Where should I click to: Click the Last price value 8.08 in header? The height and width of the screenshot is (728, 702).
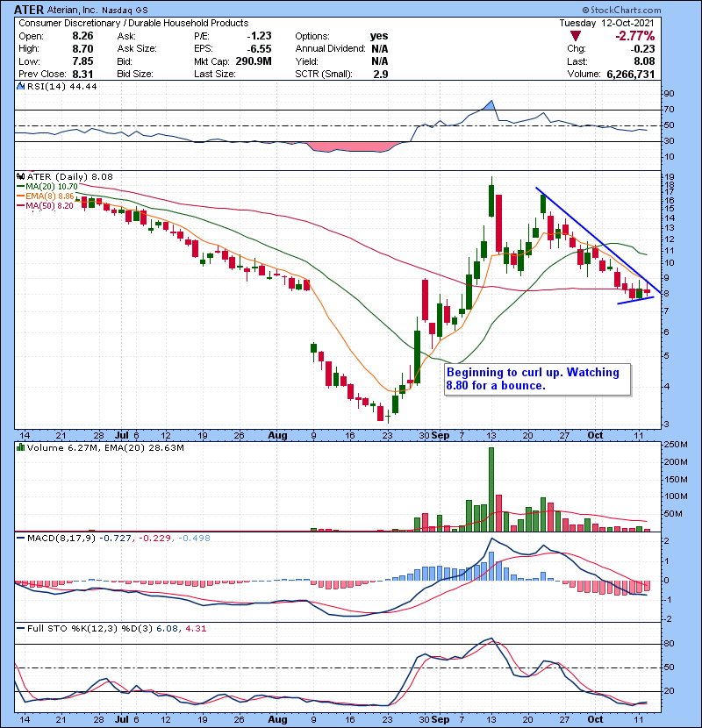tap(643, 61)
